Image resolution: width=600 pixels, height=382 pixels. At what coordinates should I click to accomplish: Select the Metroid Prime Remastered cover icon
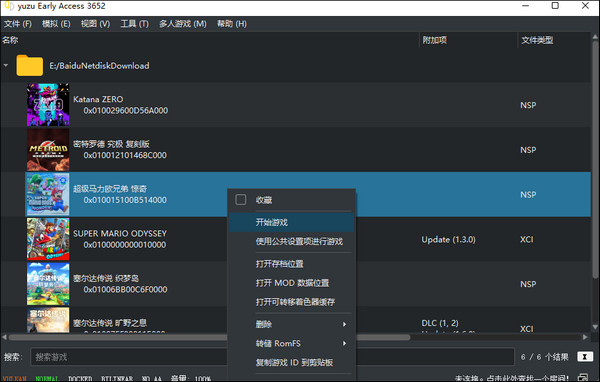point(48,150)
